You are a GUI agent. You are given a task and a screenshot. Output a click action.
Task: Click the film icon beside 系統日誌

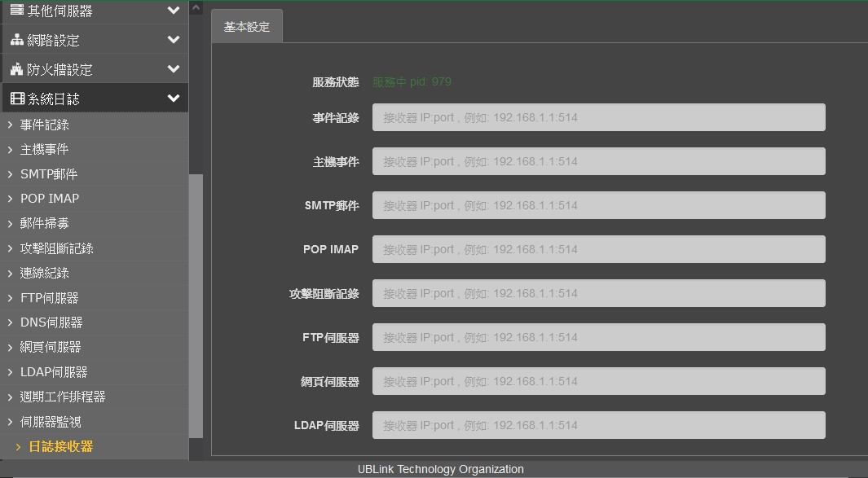click(16, 99)
